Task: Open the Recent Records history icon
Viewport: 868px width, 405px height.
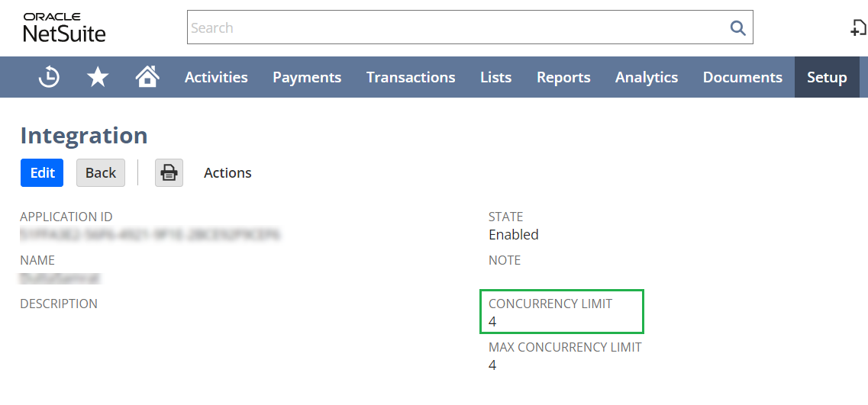Action: (x=50, y=77)
